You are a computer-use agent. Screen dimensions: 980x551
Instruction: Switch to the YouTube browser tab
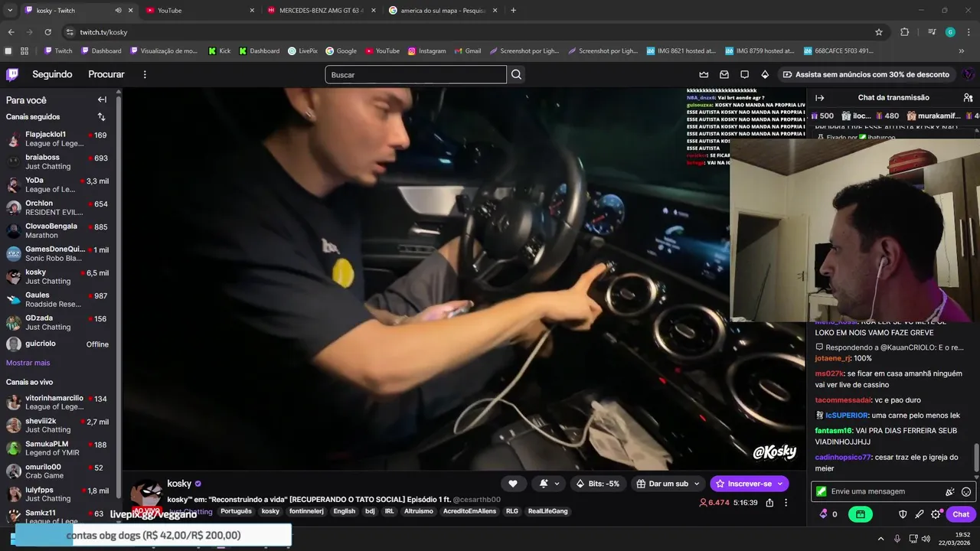199,11
